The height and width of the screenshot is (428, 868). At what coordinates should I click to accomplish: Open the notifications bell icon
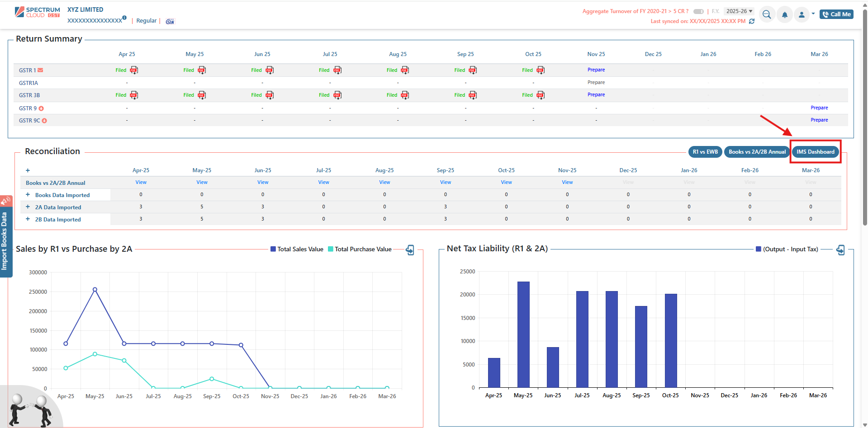785,15
